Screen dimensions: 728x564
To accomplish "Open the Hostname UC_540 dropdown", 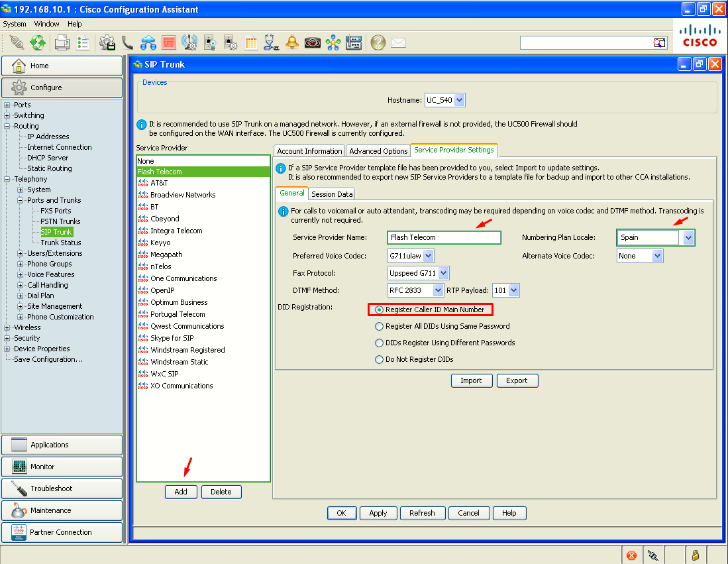I will tap(459, 100).
